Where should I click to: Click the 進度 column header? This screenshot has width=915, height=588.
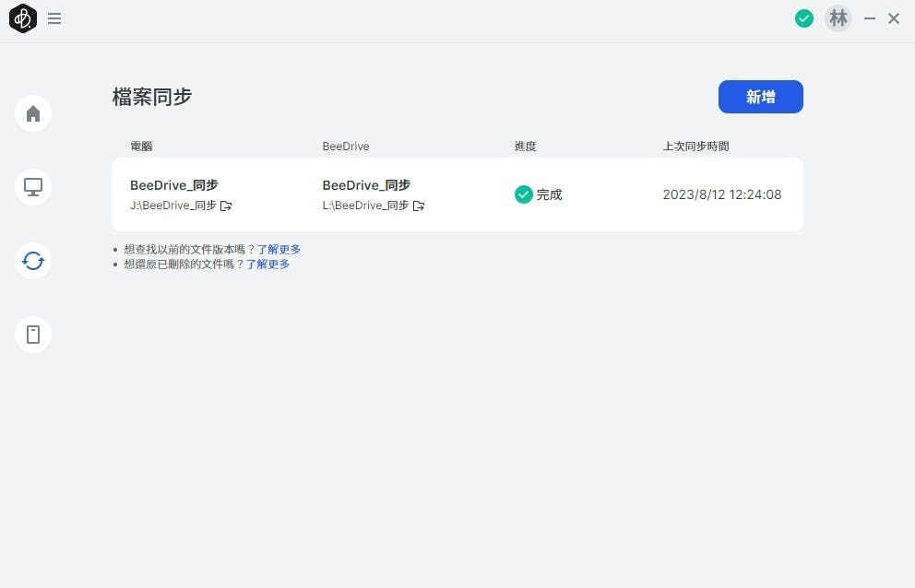pos(525,147)
